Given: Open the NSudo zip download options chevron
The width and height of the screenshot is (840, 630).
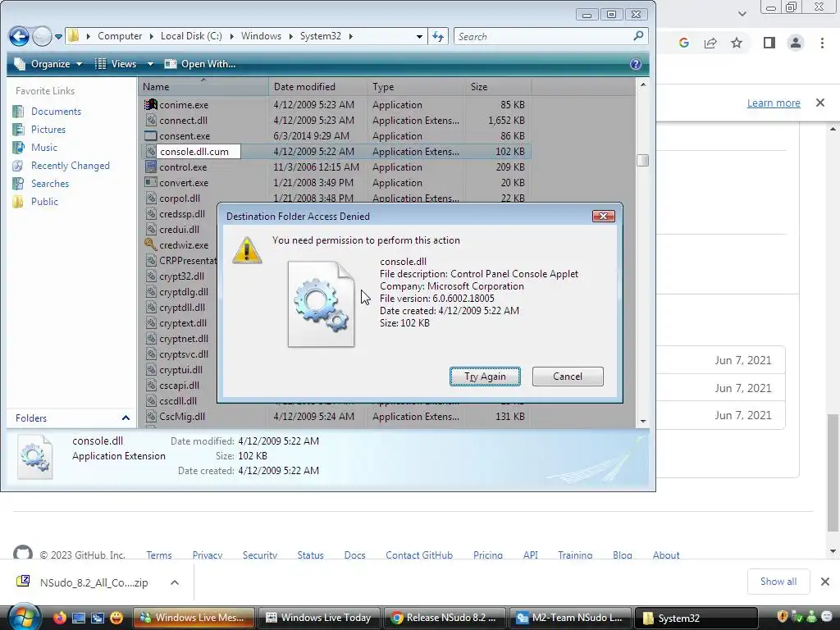Looking at the screenshot, I should [x=175, y=582].
